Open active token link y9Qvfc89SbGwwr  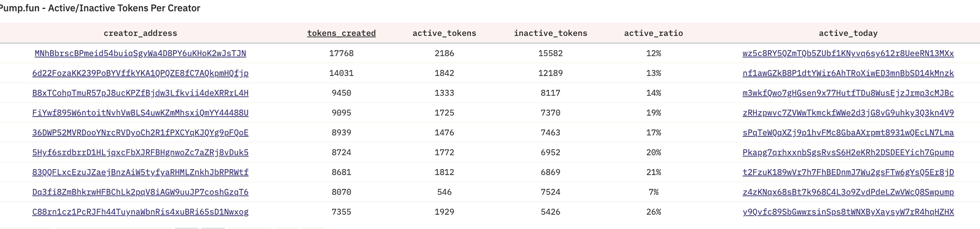(848, 212)
